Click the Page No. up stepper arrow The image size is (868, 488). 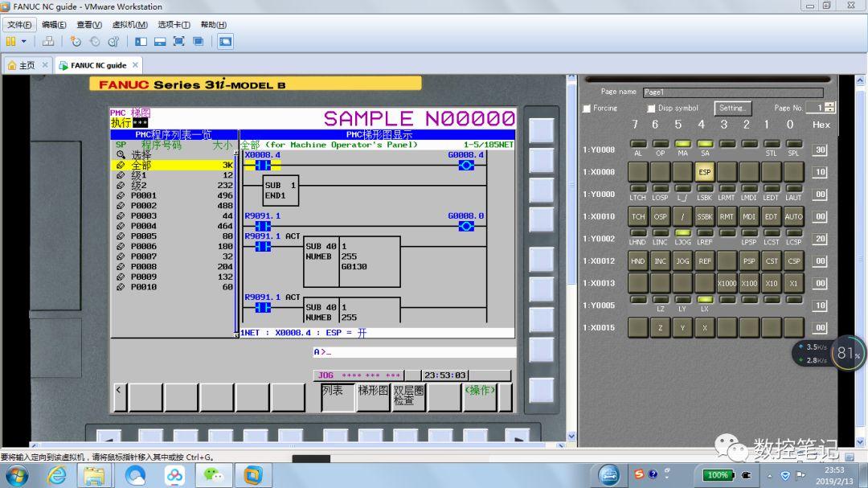pos(829,104)
